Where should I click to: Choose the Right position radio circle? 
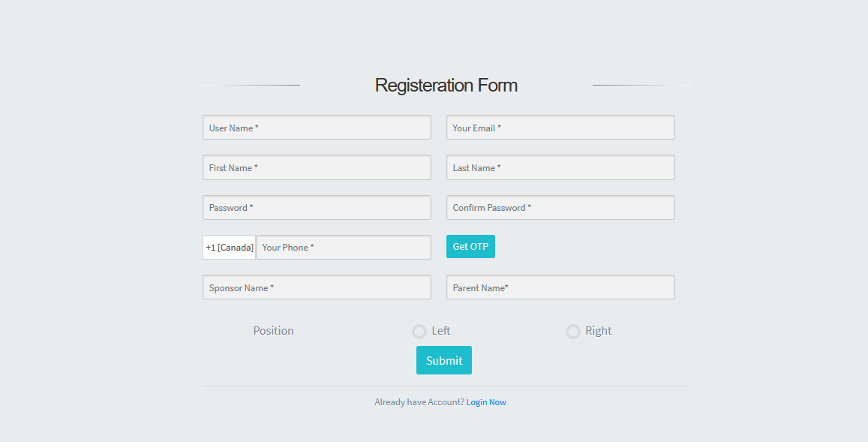point(573,332)
